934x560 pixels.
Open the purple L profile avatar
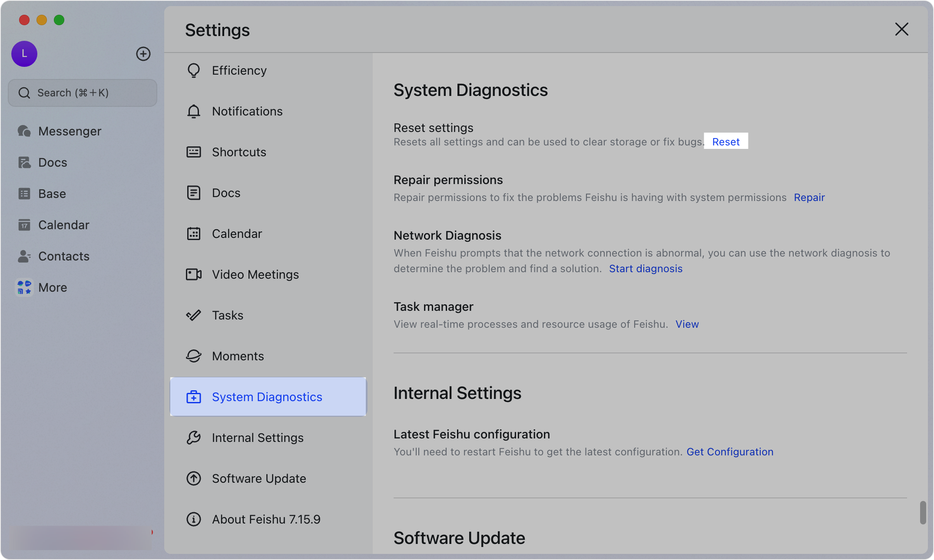pyautogui.click(x=24, y=54)
